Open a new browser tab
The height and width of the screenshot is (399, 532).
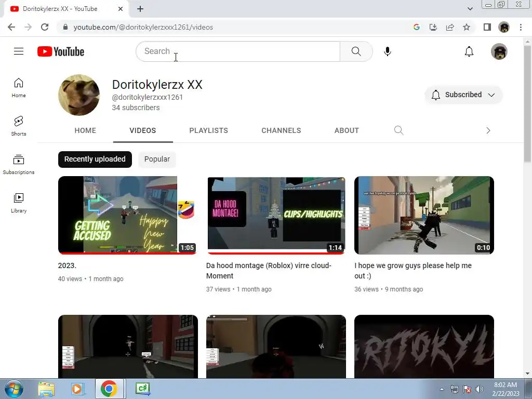click(x=140, y=9)
